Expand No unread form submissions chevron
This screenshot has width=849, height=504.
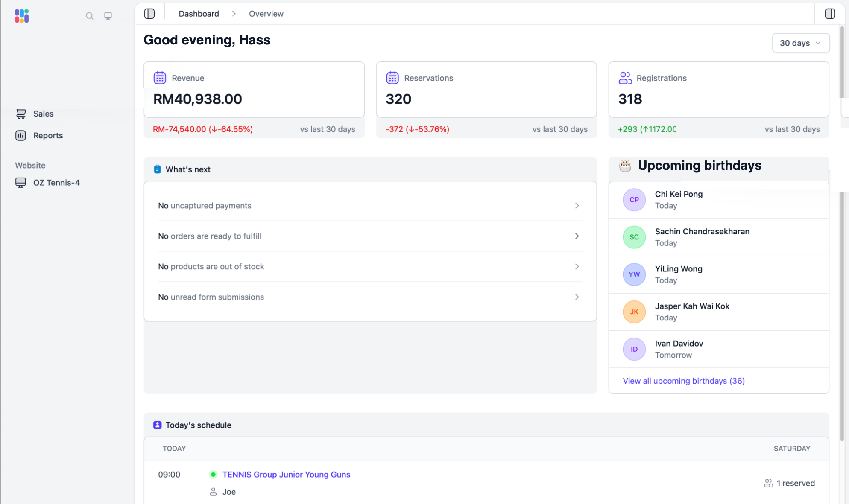pos(577,297)
